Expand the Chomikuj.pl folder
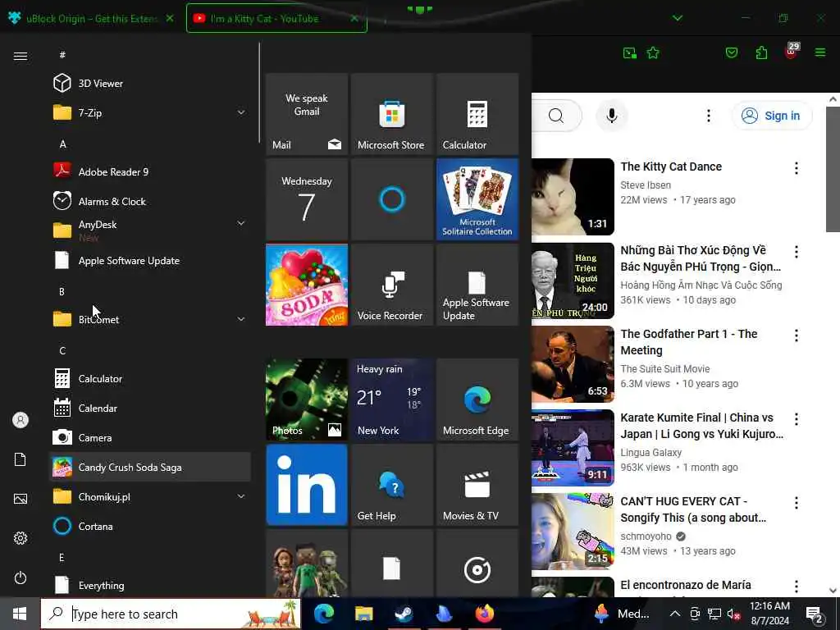840x630 pixels. [241, 496]
